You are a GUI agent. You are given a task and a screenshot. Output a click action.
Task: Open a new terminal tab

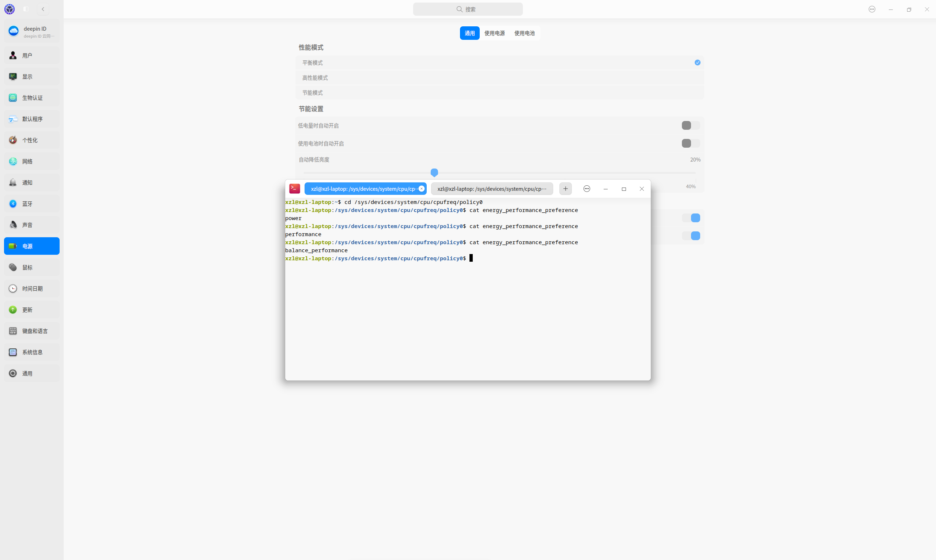[565, 189]
